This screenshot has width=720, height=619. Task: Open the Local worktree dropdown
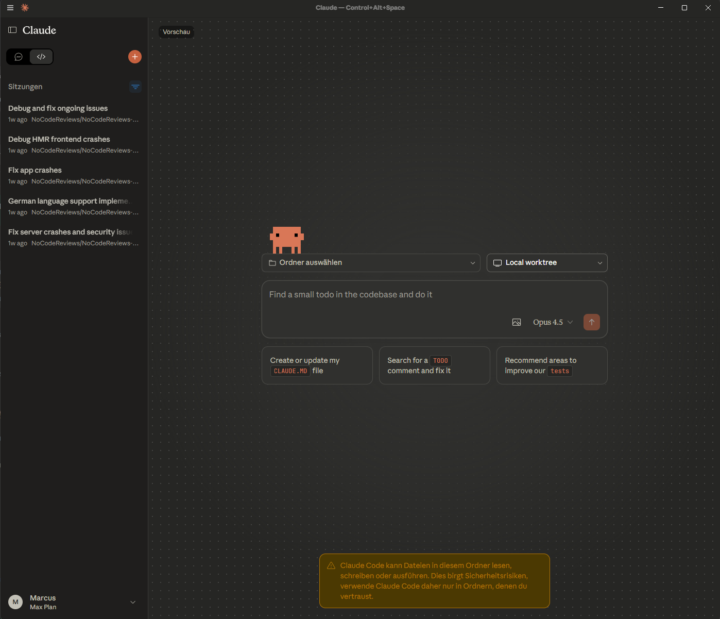pos(547,263)
